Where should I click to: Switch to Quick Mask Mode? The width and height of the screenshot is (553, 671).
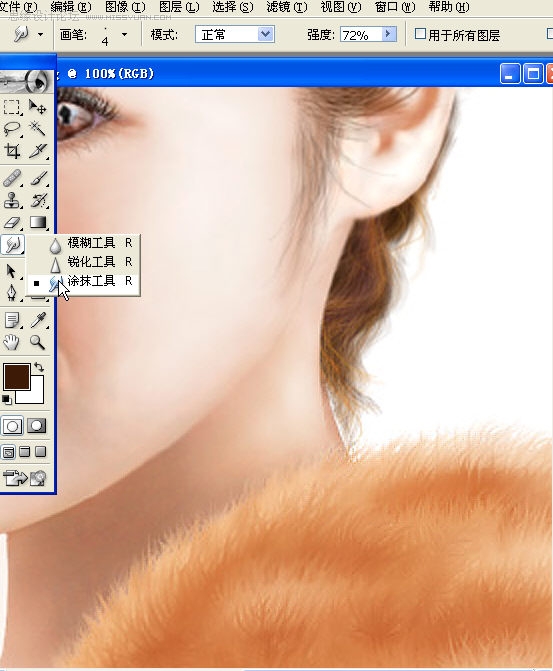37,426
